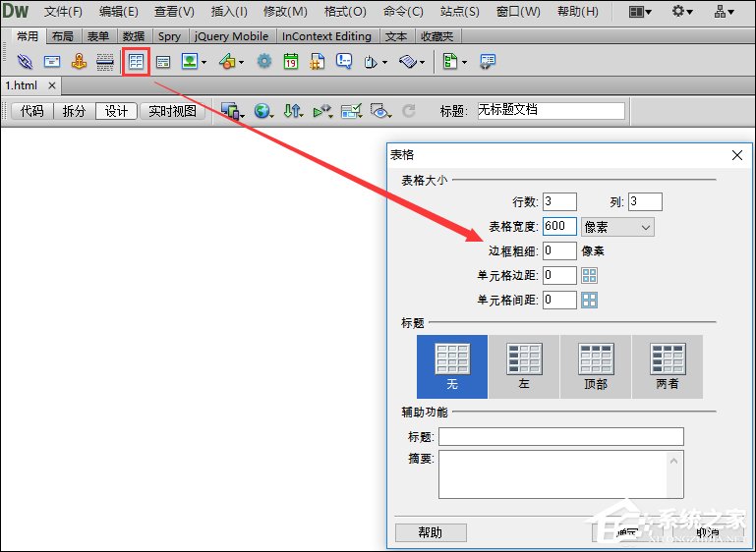Select header option 顶部 (Top)
Screen dimensions: 756x552
click(x=596, y=366)
